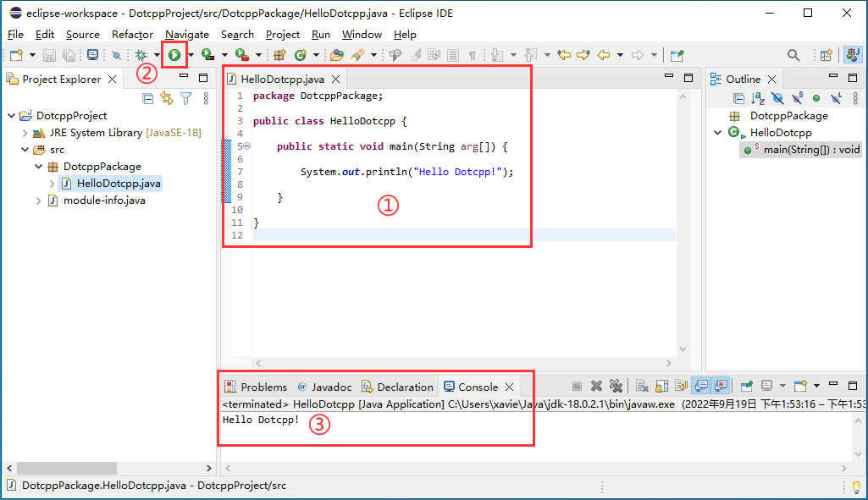Expand the JRE System Library node
The width and height of the screenshot is (868, 500).
click(25, 133)
